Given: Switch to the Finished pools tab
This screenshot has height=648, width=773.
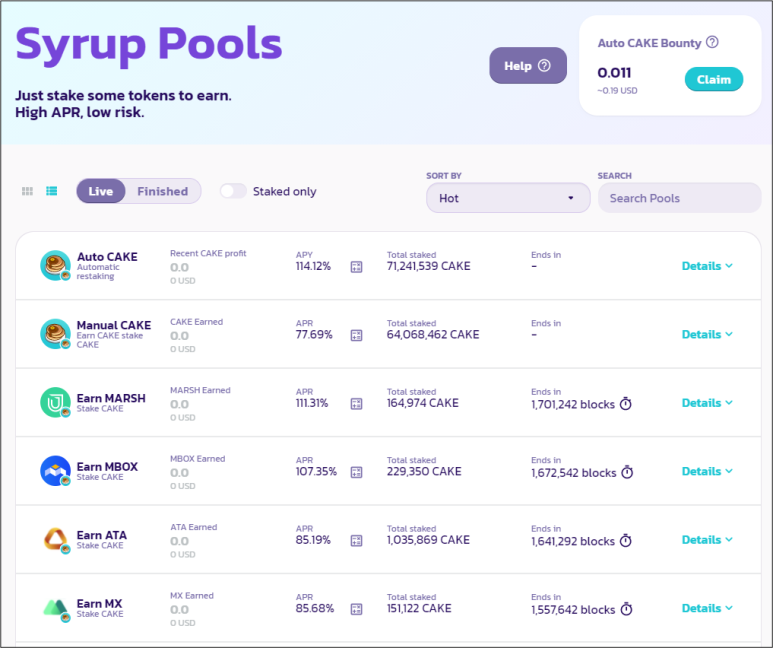Looking at the screenshot, I should point(162,191).
